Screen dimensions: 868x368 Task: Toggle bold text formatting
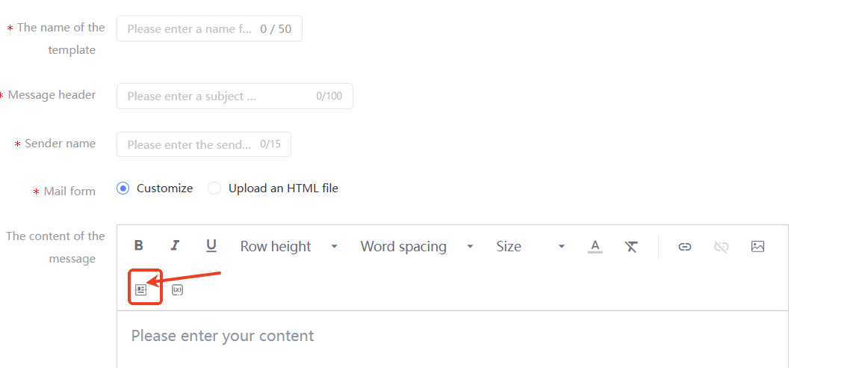tap(138, 246)
